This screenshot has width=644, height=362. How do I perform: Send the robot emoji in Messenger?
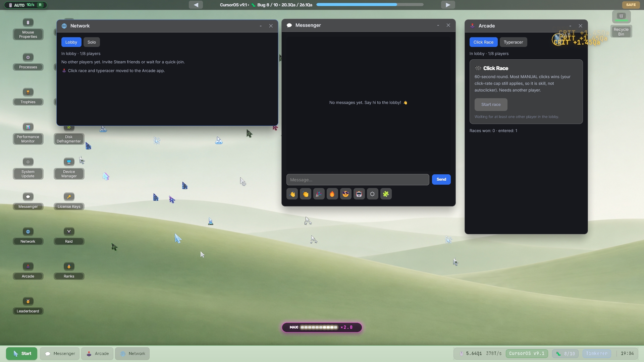coord(359,194)
